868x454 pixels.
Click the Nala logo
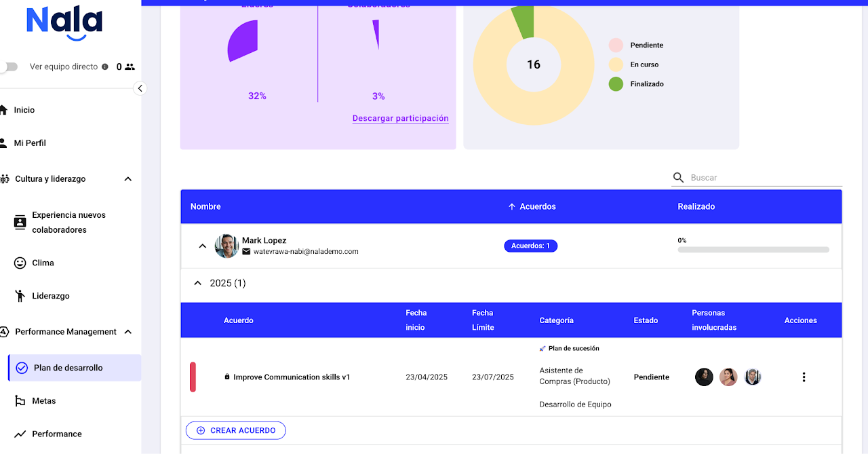click(x=64, y=22)
